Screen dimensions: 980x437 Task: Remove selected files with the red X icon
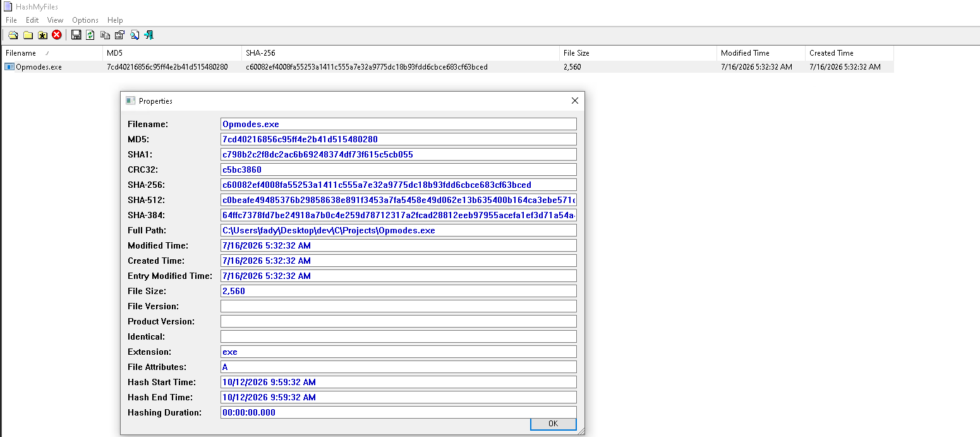(57, 35)
